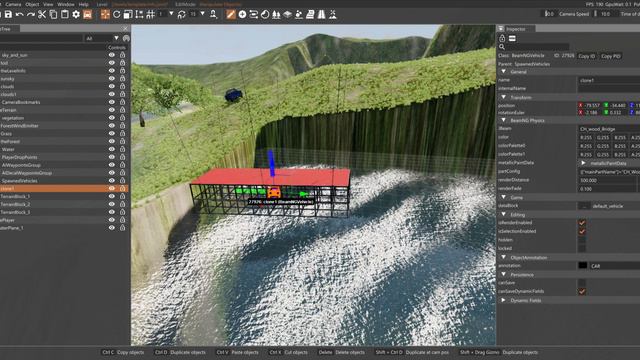Collapse the Persistence section
The image size is (640, 360).
point(504,274)
